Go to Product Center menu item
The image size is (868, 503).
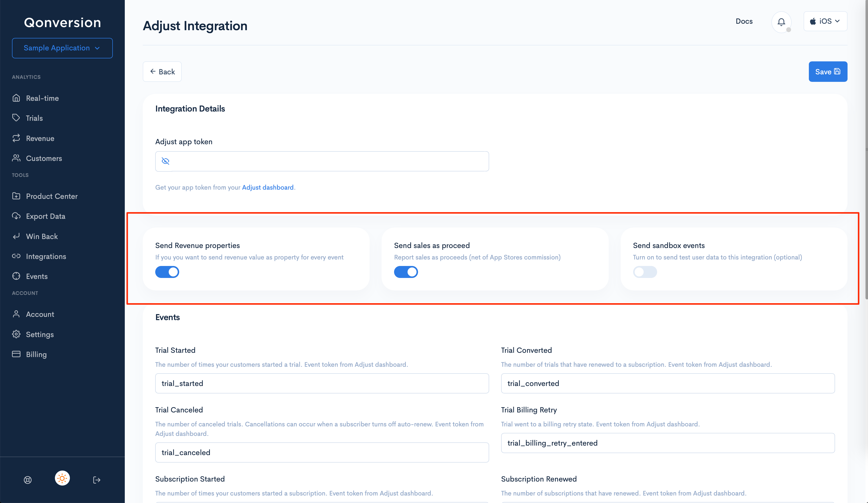click(52, 196)
